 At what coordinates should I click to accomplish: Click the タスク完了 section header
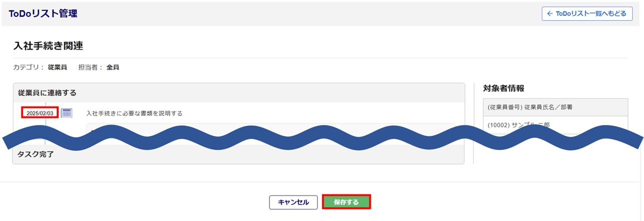[x=36, y=154]
